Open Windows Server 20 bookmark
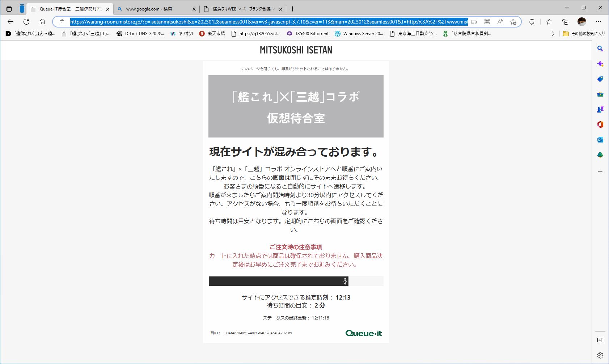609x364 pixels. tap(359, 34)
